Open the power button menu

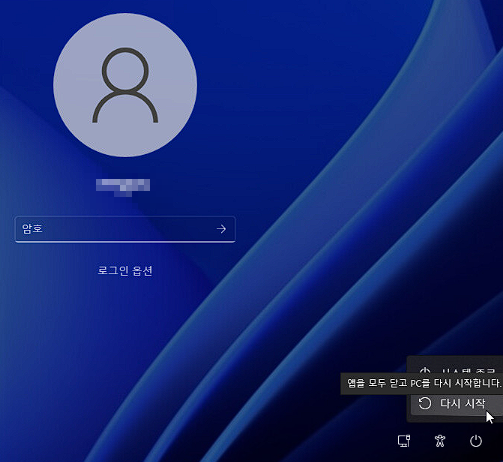[x=476, y=441]
